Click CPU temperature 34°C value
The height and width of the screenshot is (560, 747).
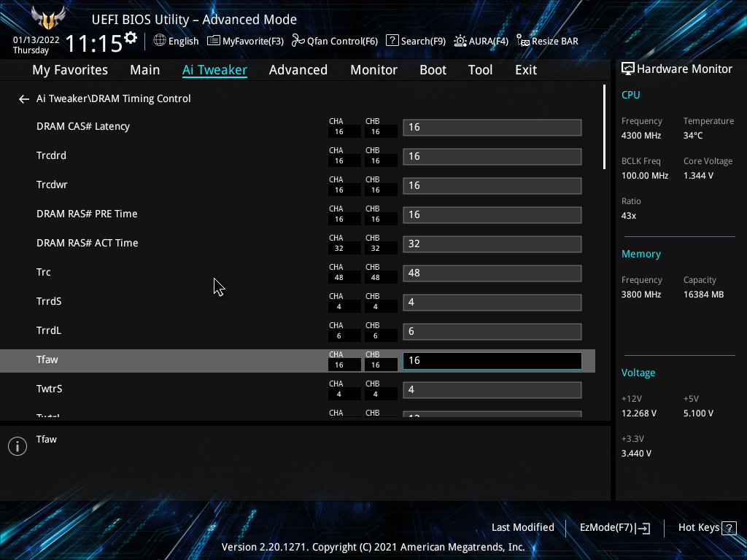coord(693,136)
